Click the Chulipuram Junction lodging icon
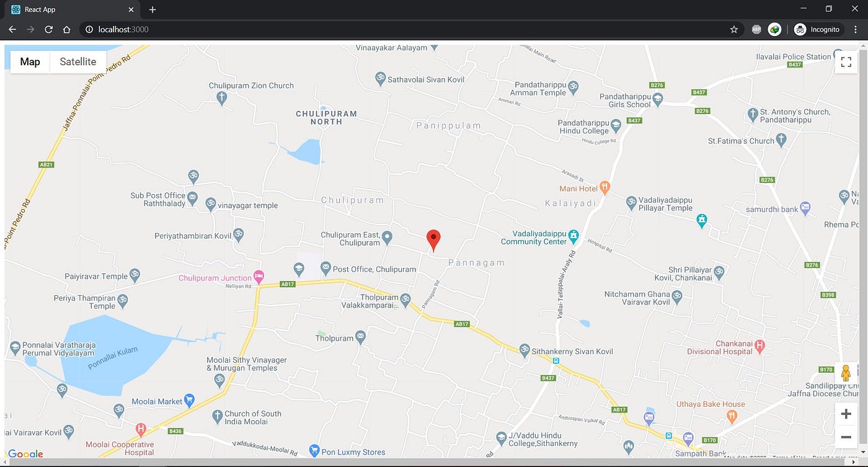 (259, 277)
